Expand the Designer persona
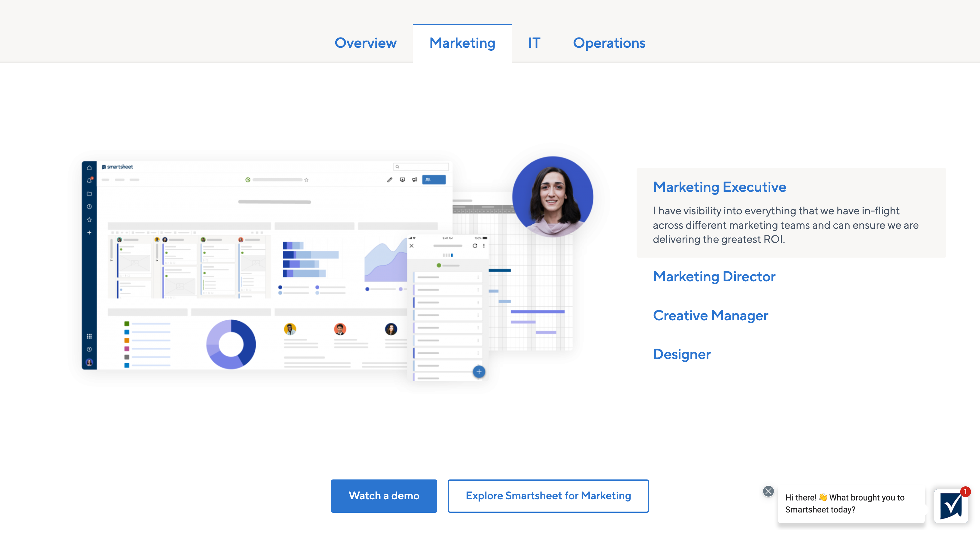 tap(682, 354)
